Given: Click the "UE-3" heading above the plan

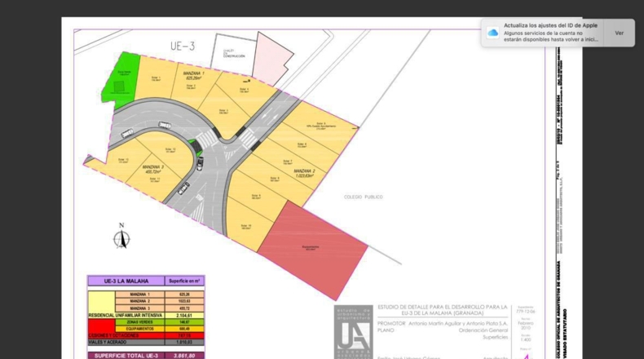Looking at the screenshot, I should [x=183, y=46].
